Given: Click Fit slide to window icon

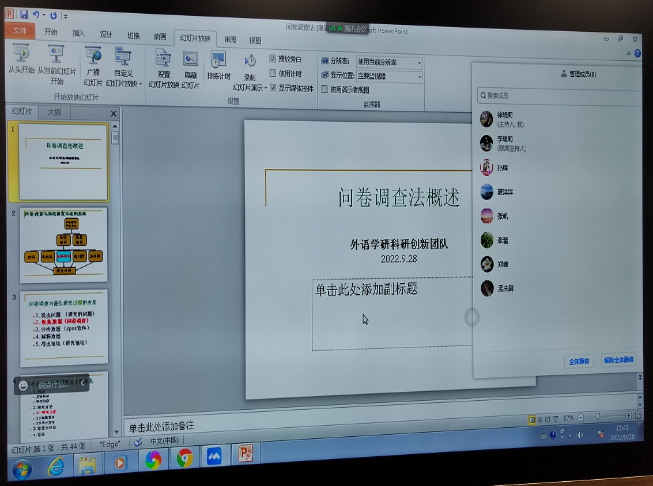Looking at the screenshot, I should [637, 414].
